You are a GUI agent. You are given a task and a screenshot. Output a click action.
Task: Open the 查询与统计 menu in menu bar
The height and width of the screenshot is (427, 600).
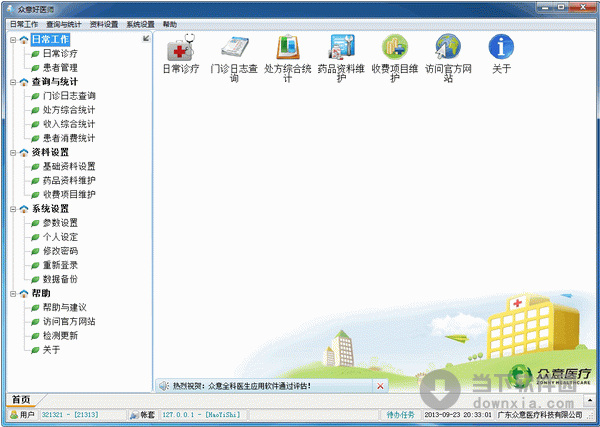64,24
